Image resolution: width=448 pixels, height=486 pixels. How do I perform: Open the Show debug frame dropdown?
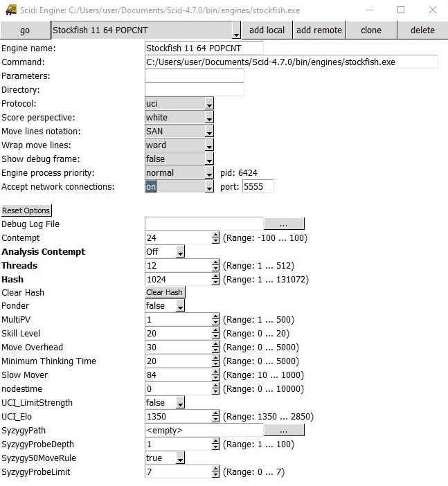[179, 159]
